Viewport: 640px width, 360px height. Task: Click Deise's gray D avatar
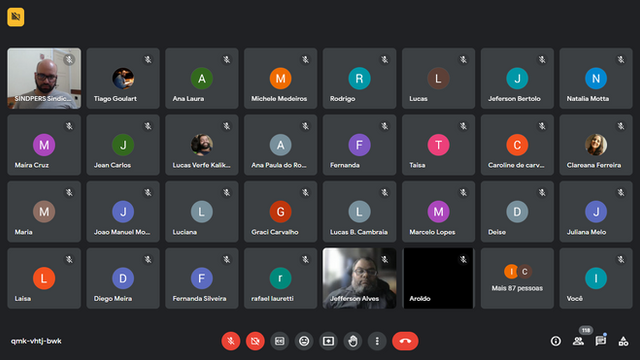coord(517,211)
